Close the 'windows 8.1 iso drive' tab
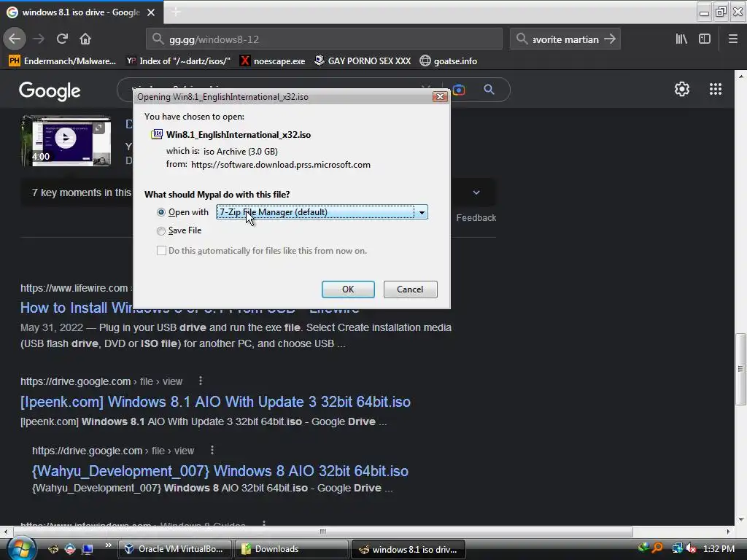Viewport: 747px width, 560px height. (151, 12)
